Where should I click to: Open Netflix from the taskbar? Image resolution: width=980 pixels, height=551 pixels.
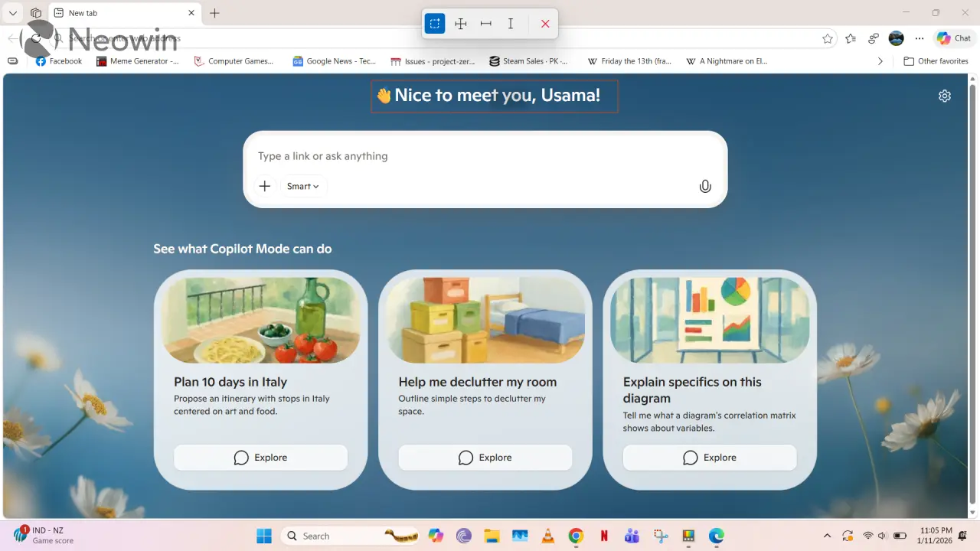click(604, 536)
